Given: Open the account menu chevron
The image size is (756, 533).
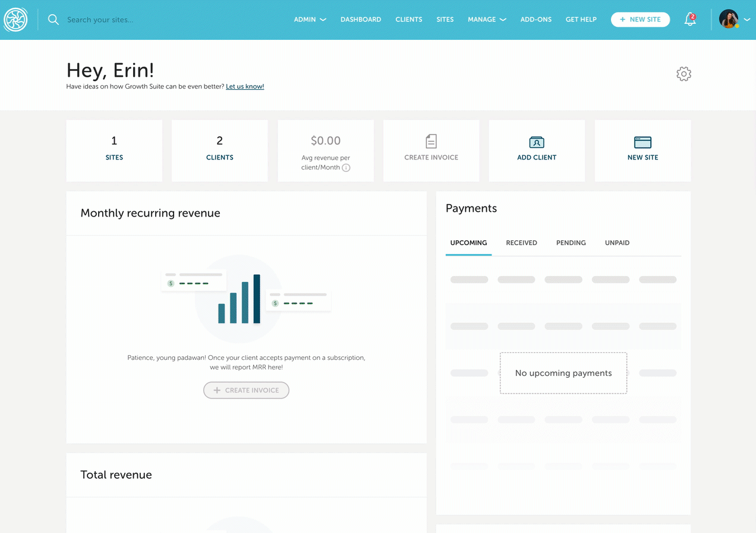Looking at the screenshot, I should pos(747,20).
